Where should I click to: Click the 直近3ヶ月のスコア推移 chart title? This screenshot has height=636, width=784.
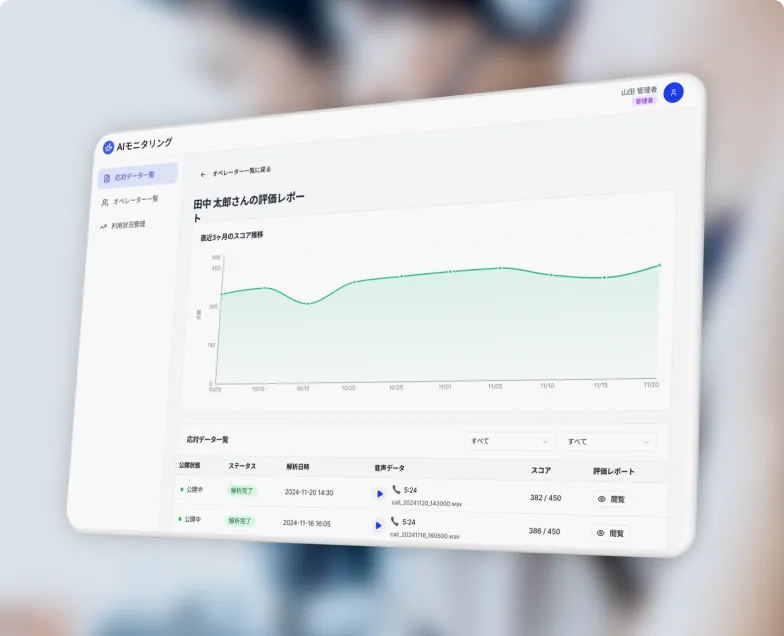(x=232, y=236)
